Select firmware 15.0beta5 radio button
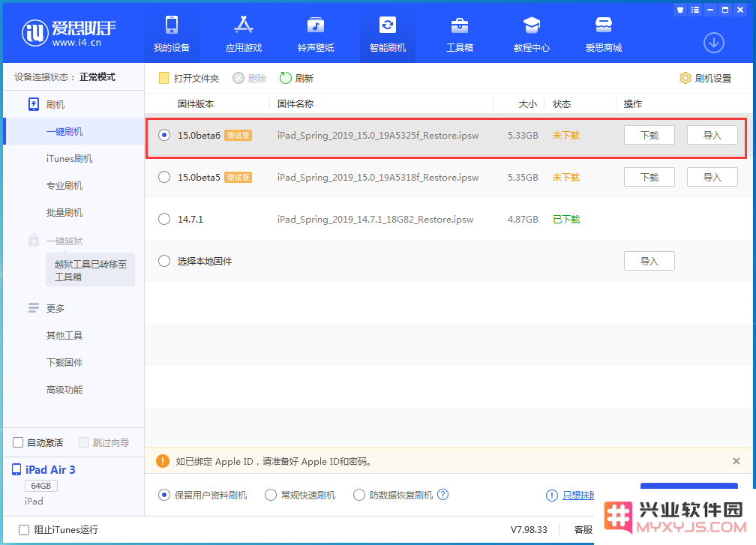The image size is (756, 545). click(164, 178)
